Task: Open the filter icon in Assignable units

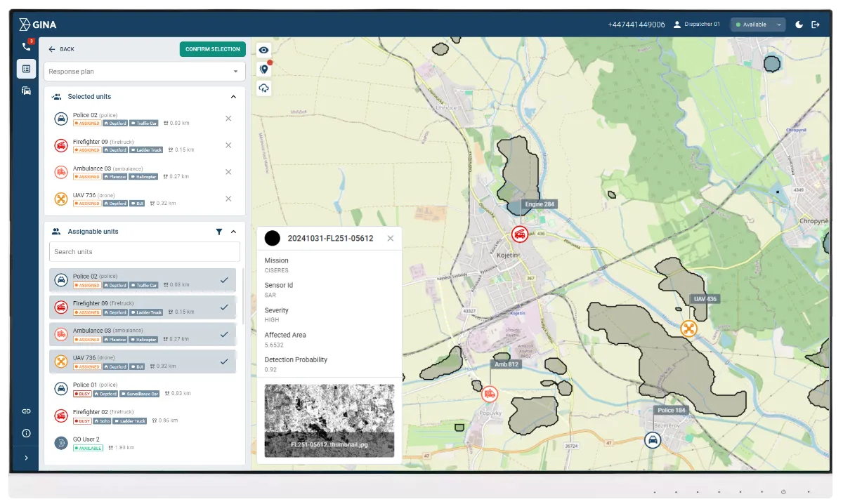Action: (x=219, y=231)
